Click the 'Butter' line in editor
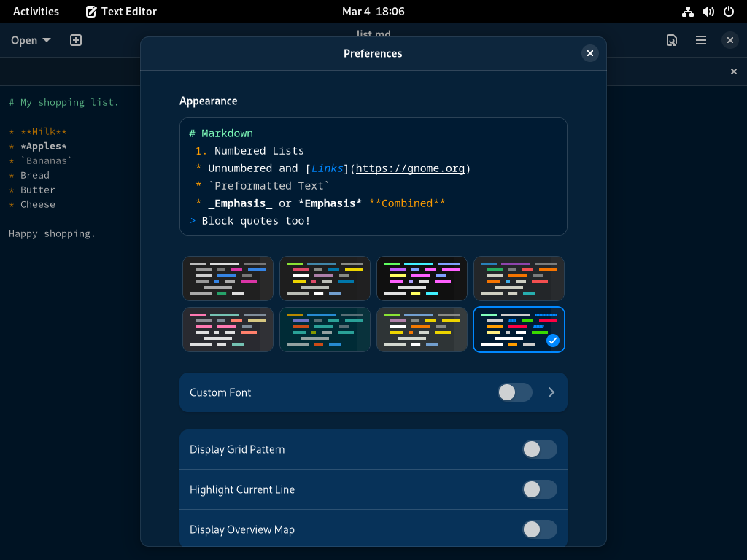 click(x=38, y=190)
